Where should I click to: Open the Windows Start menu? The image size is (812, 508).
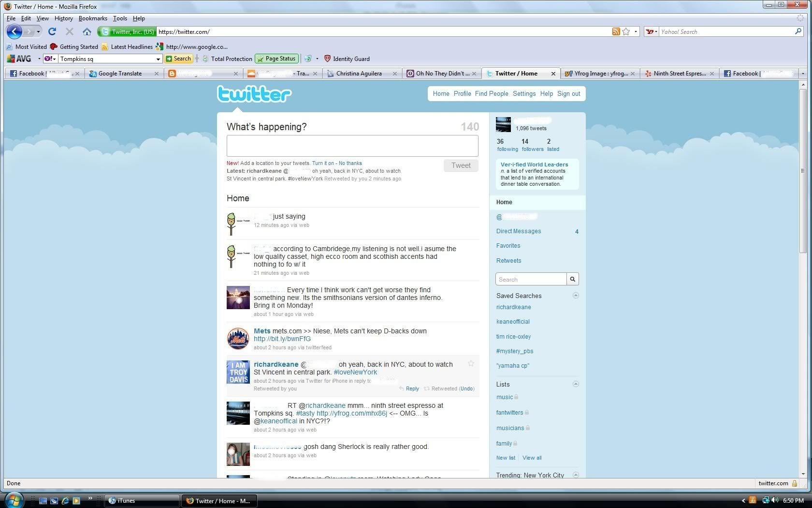click(13, 500)
